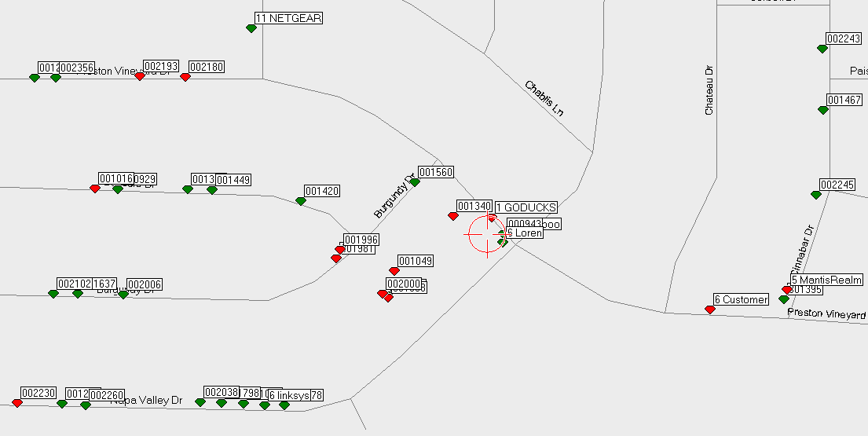
Task: Click the red 5 MantisRealm marker
Action: tap(787, 290)
